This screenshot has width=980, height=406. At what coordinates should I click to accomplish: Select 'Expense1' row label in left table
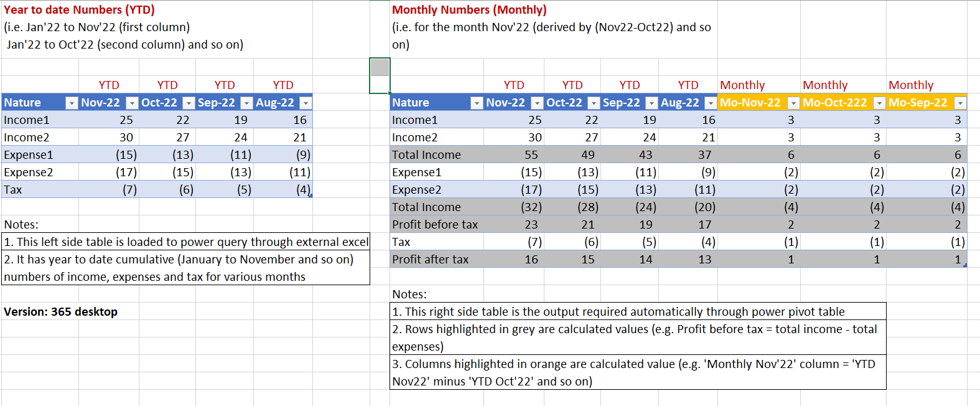coord(28,155)
